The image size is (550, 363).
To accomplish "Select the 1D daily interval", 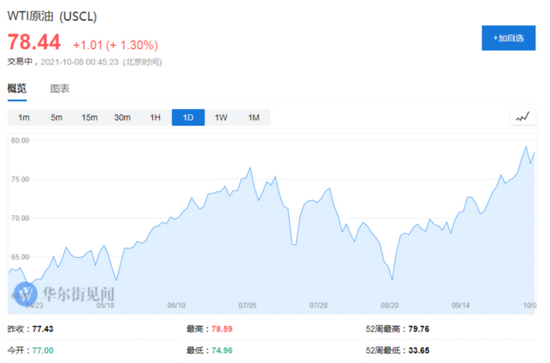I will tap(188, 117).
